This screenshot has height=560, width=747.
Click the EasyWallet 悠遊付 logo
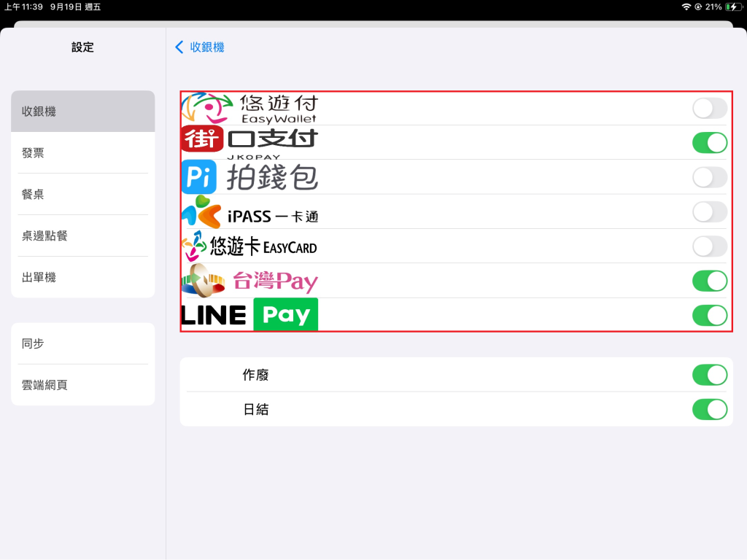pos(249,109)
